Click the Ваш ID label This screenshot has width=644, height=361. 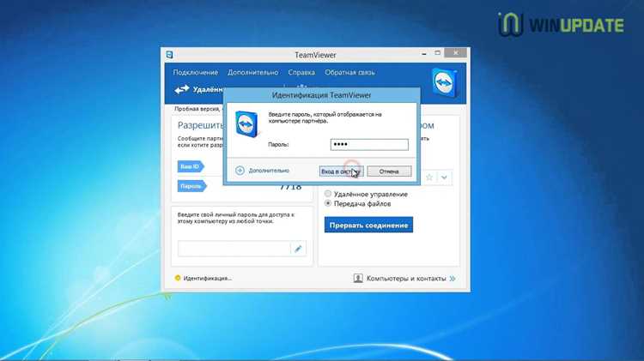[190, 166]
